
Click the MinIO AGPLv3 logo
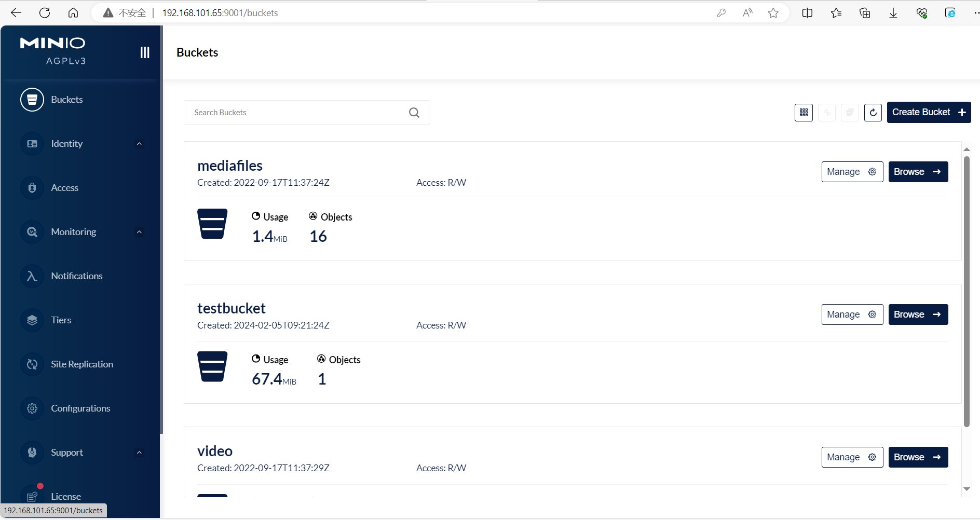pyautogui.click(x=52, y=51)
